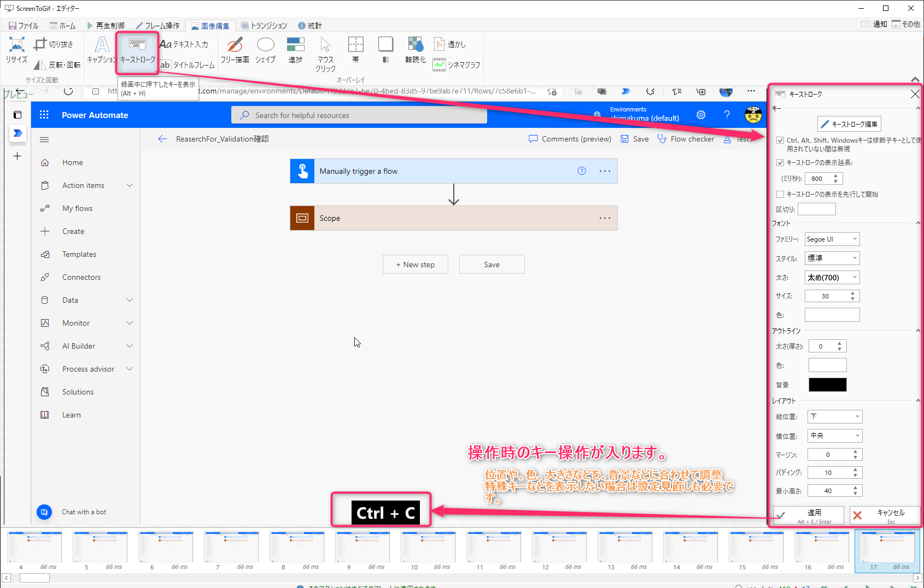Select the シェイプ shape tool
Screen dimensions: 924x588
pos(265,50)
